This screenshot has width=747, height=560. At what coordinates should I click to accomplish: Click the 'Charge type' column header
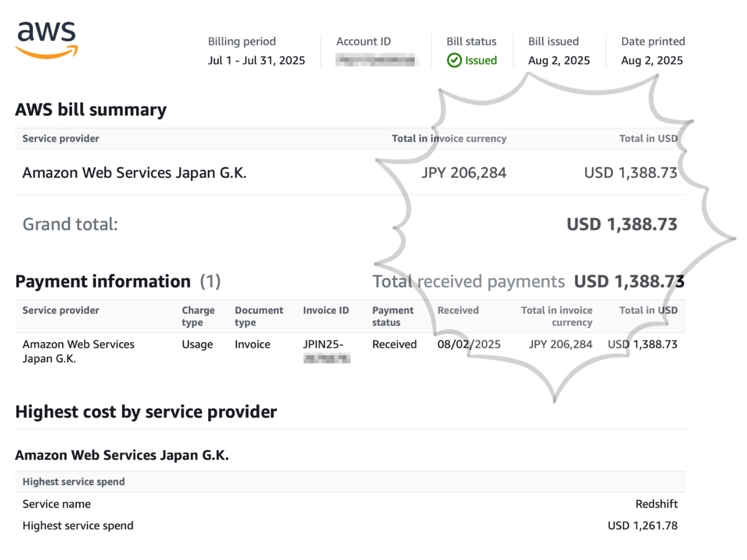tap(198, 316)
